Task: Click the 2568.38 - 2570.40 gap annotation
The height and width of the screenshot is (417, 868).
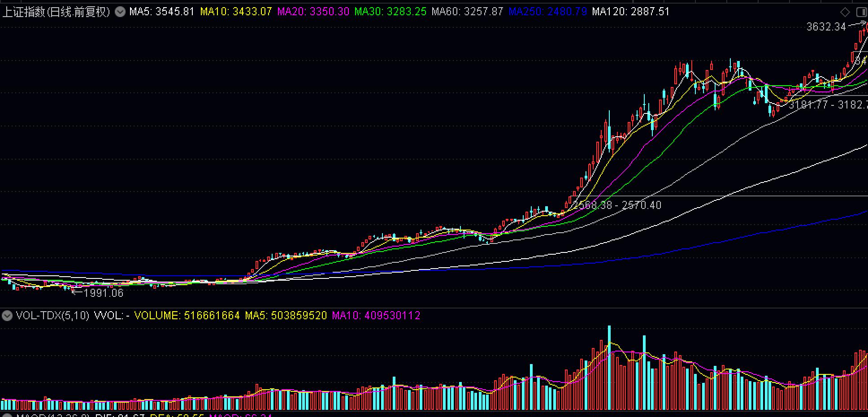Action: point(618,204)
